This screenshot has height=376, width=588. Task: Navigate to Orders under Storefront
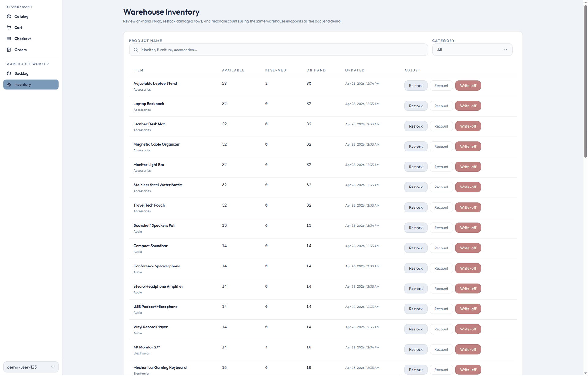[x=20, y=50]
